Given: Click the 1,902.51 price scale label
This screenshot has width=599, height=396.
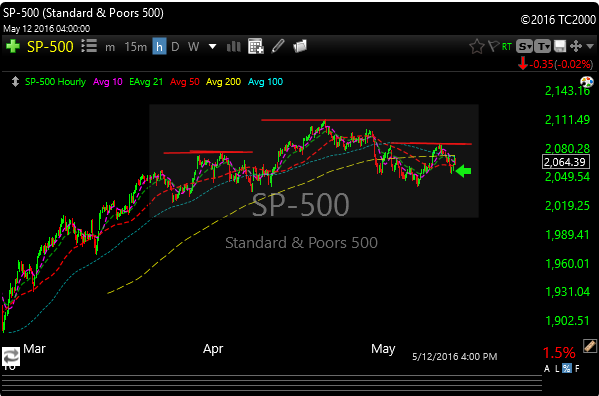Looking at the screenshot, I should pyautogui.click(x=567, y=320).
